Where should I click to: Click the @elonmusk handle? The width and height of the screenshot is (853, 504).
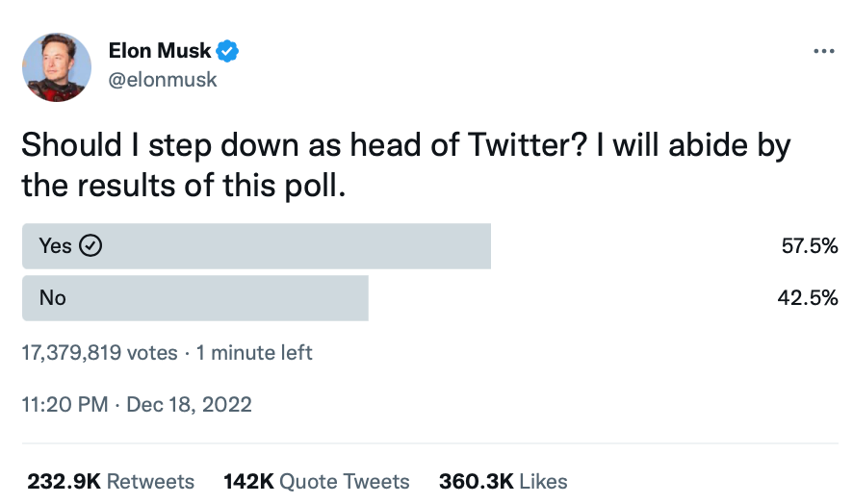(x=163, y=80)
